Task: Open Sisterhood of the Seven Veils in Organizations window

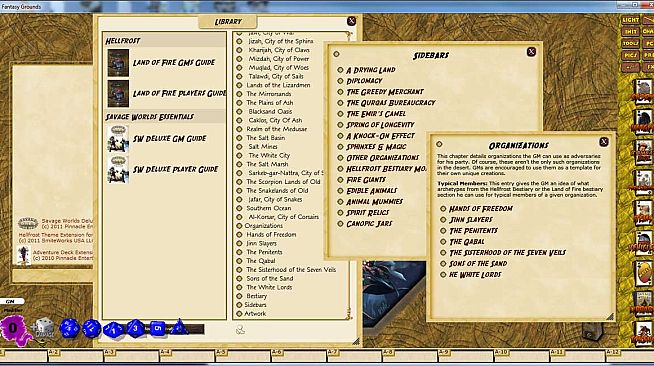Action: coord(508,253)
